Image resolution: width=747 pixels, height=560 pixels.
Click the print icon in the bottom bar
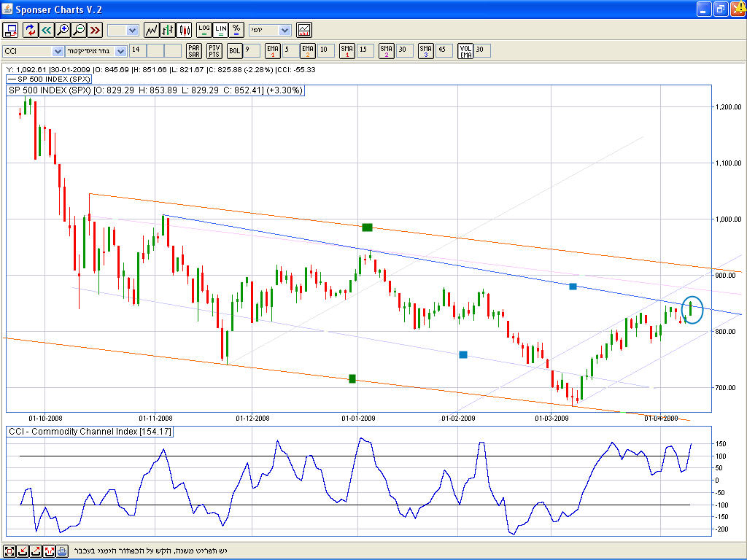[62, 551]
